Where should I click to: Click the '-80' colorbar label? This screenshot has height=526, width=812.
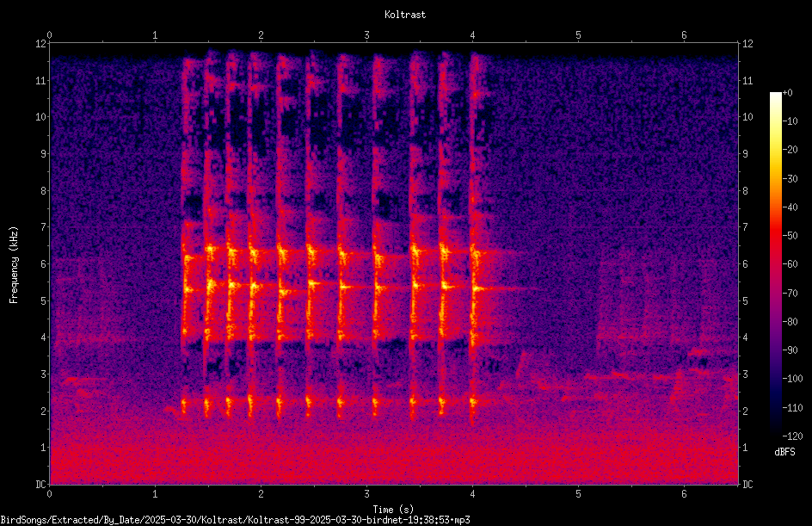tap(790, 322)
